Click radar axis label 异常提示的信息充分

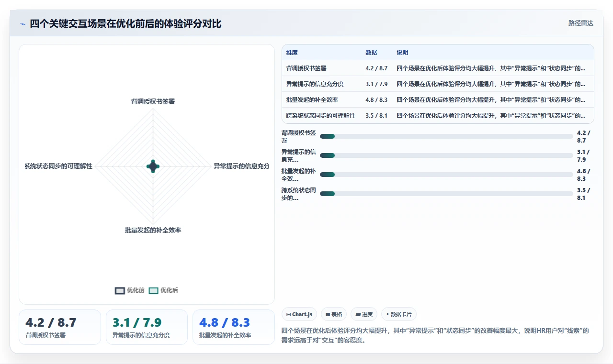241,166
